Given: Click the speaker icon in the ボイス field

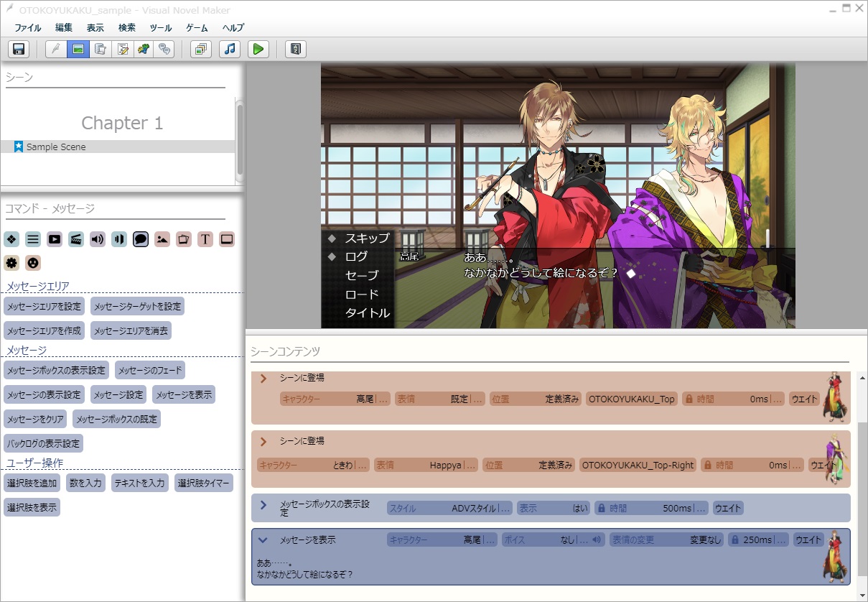Looking at the screenshot, I should [597, 540].
